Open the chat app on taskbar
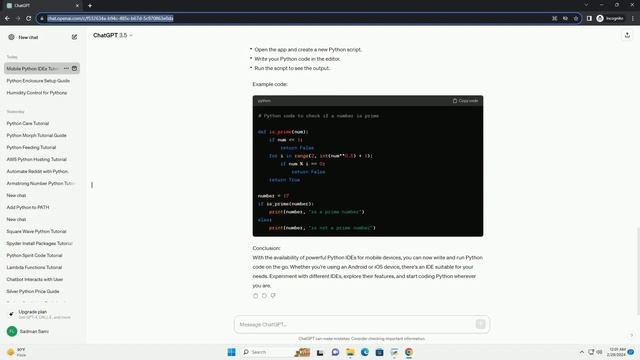Image resolution: width=640 pixels, height=360 pixels. [x=335, y=352]
